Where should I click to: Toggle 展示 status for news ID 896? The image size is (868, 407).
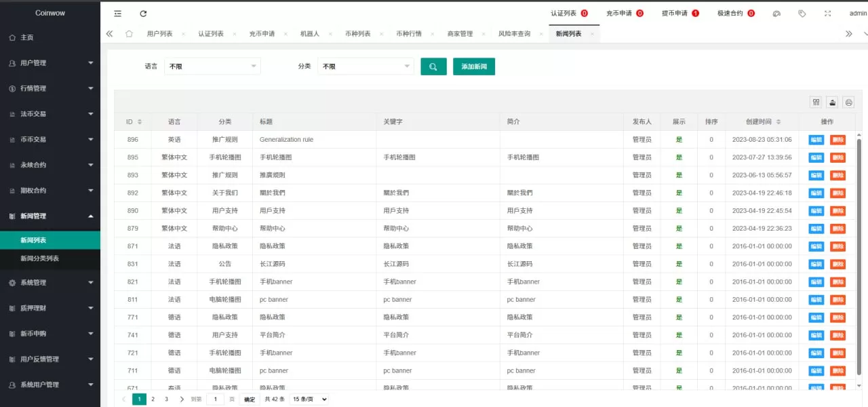click(x=679, y=139)
